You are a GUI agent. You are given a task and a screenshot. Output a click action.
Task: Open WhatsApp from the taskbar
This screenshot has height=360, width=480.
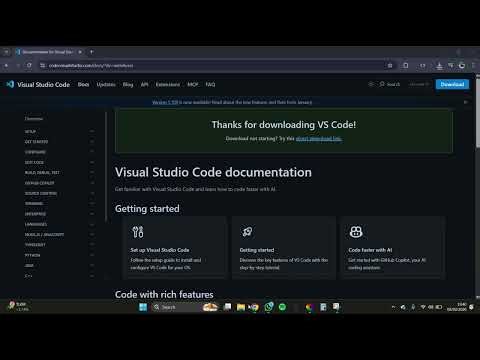(x=269, y=307)
